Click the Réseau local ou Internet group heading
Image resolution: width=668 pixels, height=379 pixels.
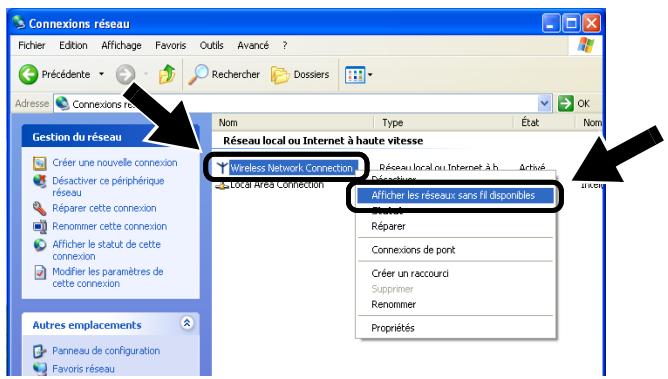point(323,141)
